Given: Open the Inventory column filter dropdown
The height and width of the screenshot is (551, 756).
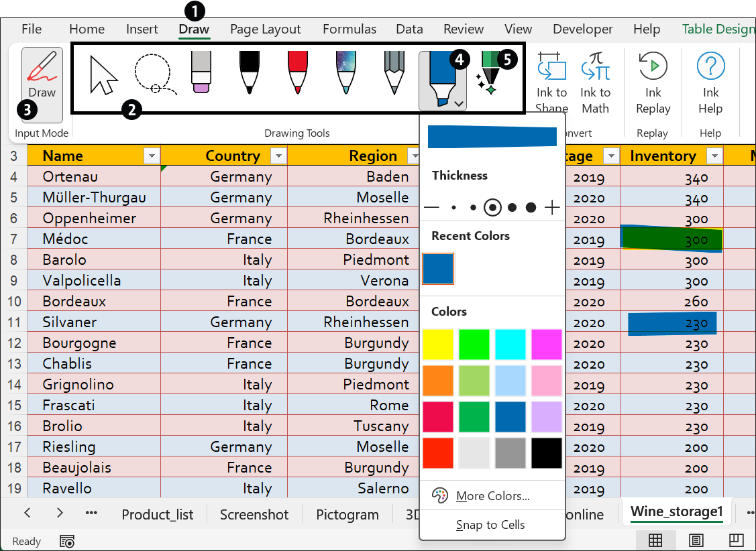Looking at the screenshot, I should 714,156.
